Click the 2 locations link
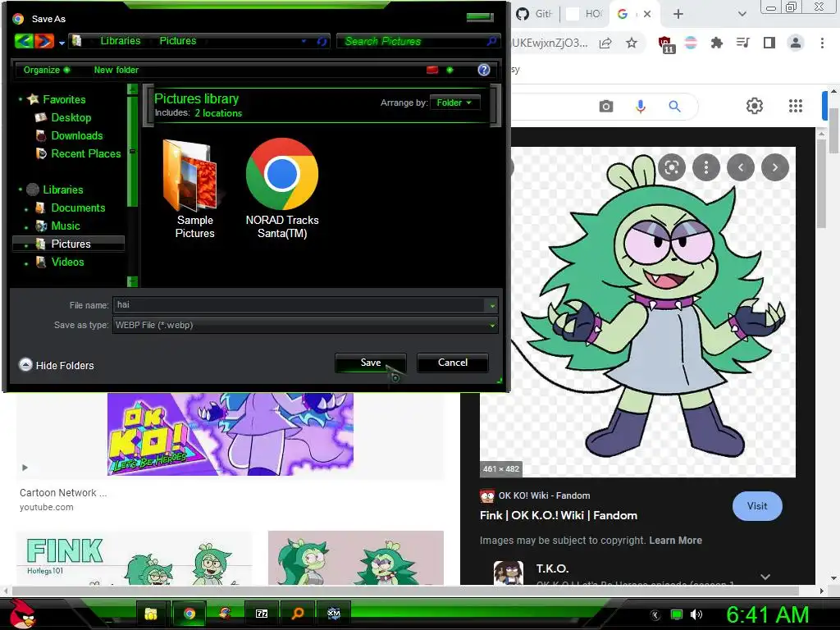The image size is (840, 630). pos(218,113)
